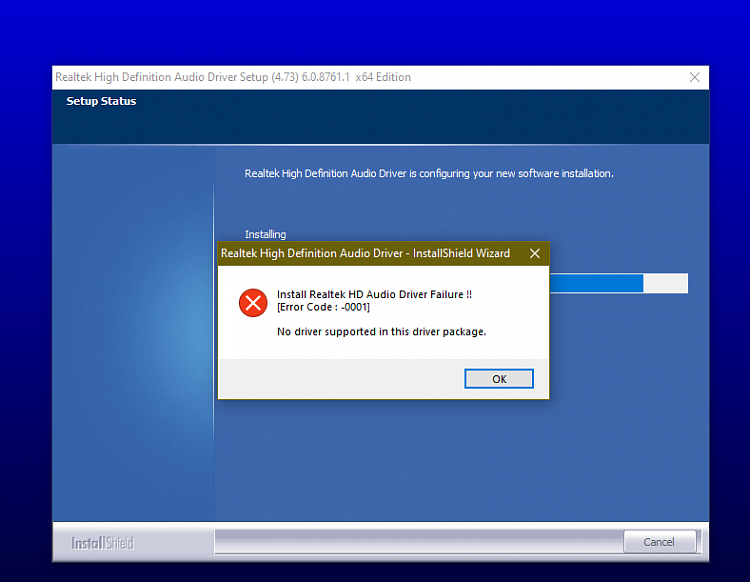
Task: Click the red error icon
Action: click(x=253, y=303)
